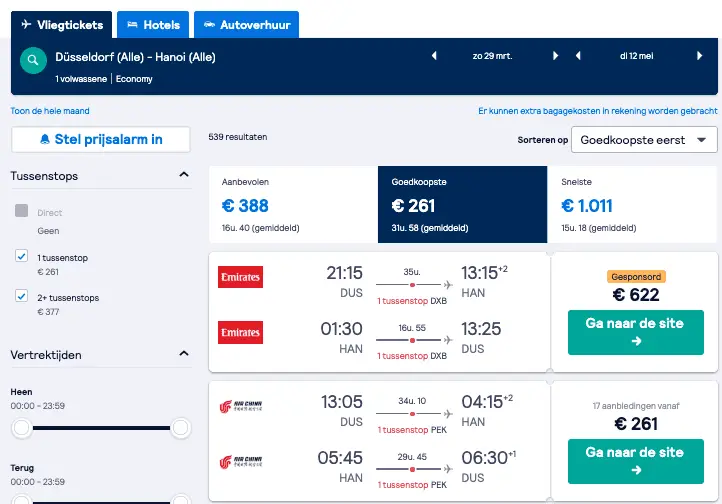Screen dimensions: 722x504
Task: Go to next return date after 12 mei
Action: [699, 56]
